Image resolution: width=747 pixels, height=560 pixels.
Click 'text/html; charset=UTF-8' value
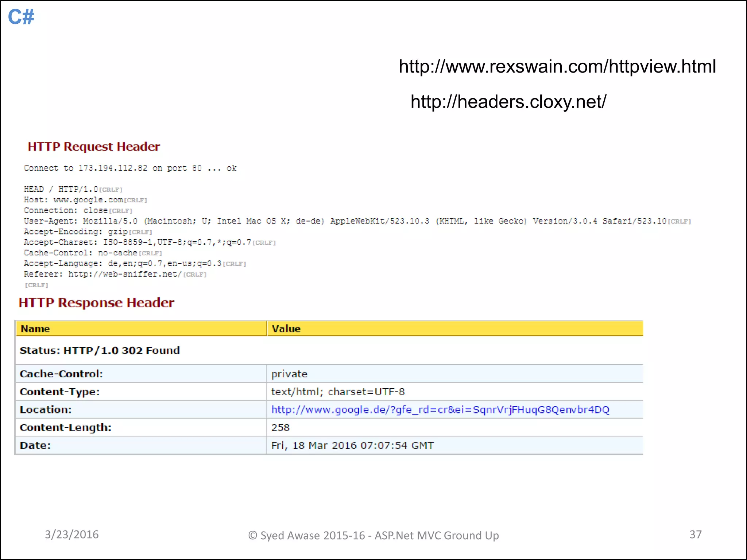455,392
